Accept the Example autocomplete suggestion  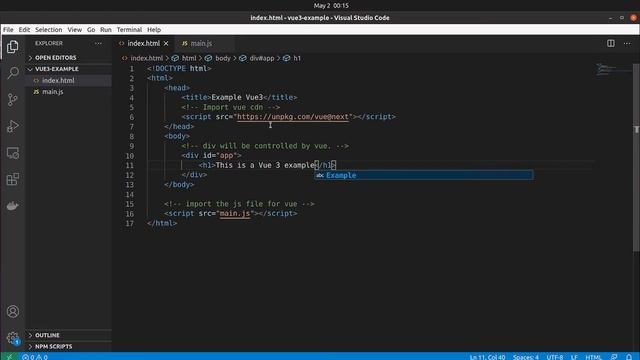(424, 175)
